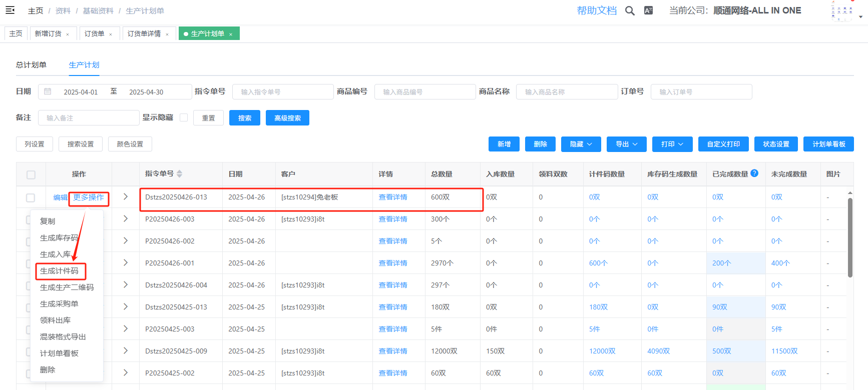
Task: Open the 打印 dropdown button
Action: point(672,144)
